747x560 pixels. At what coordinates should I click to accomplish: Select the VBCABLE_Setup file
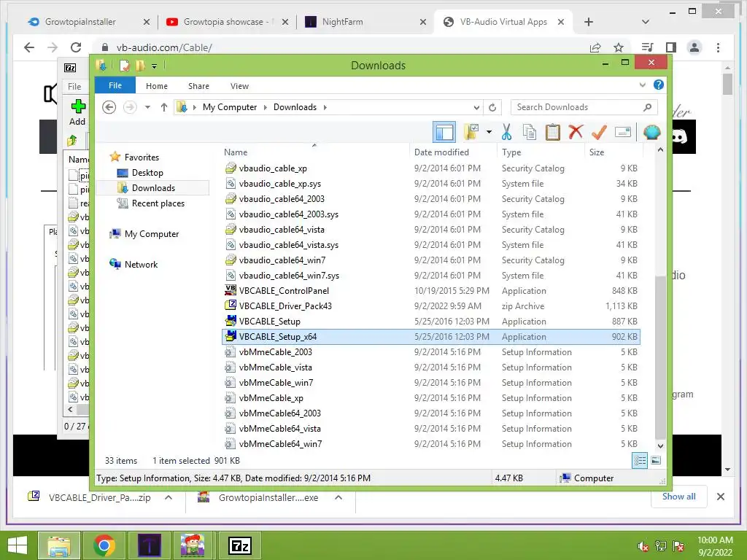(270, 322)
